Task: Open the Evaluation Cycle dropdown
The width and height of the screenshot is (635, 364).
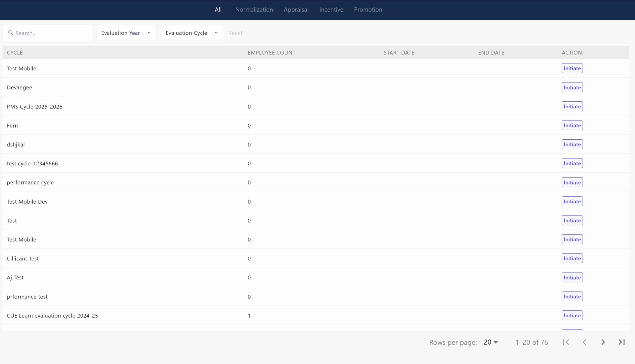Action: pos(192,33)
